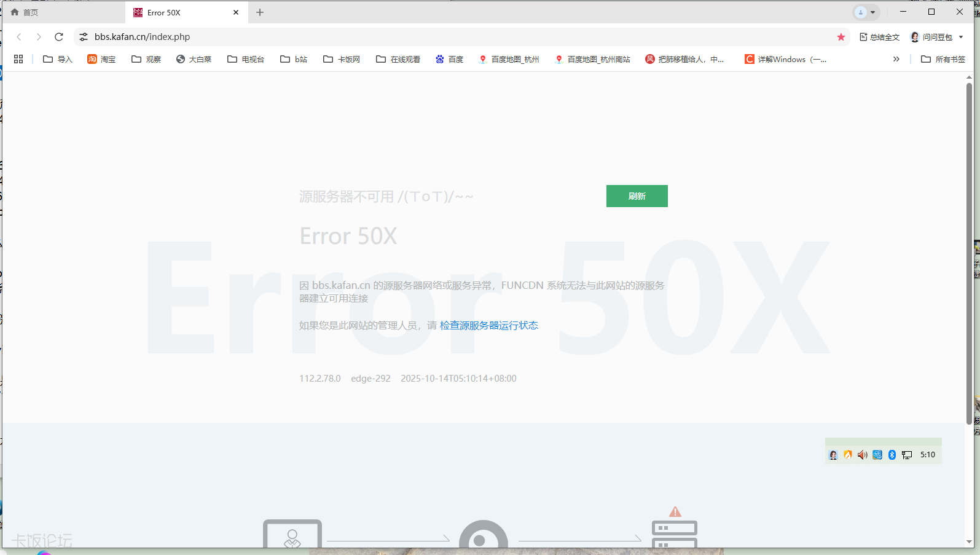This screenshot has height=555, width=980.
Task: Click the clock showing 5:10
Action: (x=928, y=455)
